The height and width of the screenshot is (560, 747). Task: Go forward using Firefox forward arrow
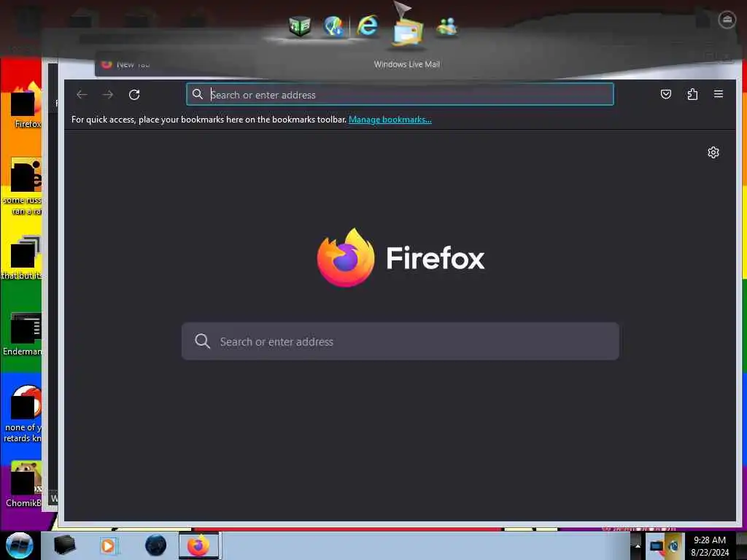point(108,95)
